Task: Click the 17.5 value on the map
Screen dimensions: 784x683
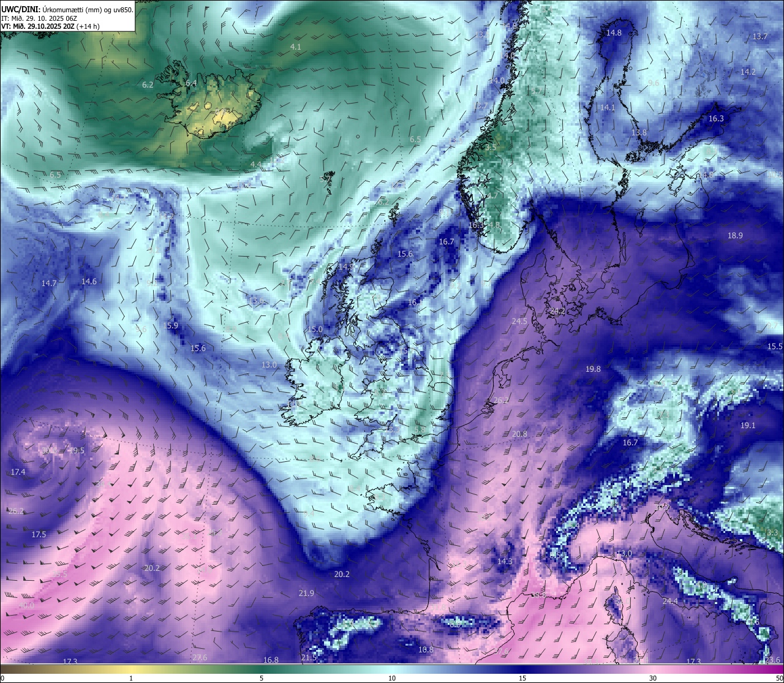Action: point(39,535)
